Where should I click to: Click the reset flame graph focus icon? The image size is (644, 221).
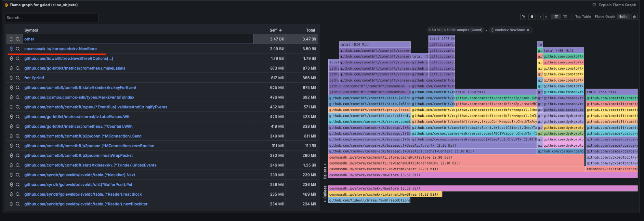tap(523, 17)
